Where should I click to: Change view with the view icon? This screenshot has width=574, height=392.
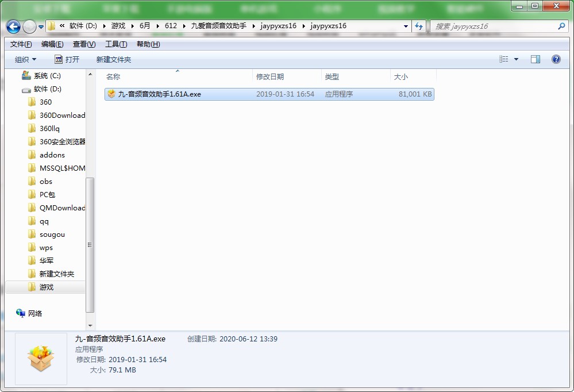[x=504, y=59]
